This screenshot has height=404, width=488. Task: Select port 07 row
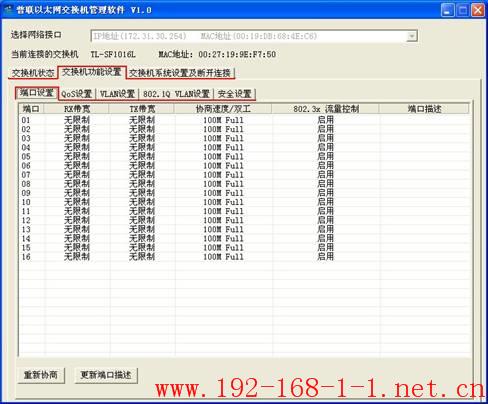click(x=245, y=175)
